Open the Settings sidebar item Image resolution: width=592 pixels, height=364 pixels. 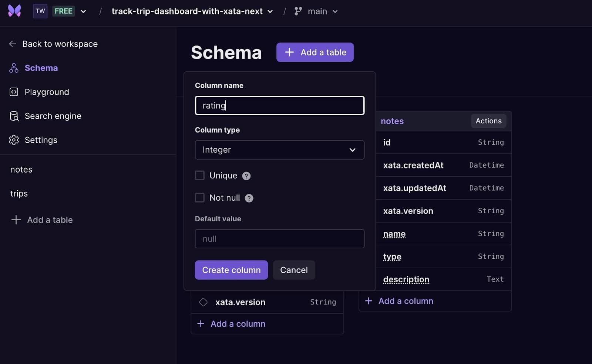click(x=33, y=140)
